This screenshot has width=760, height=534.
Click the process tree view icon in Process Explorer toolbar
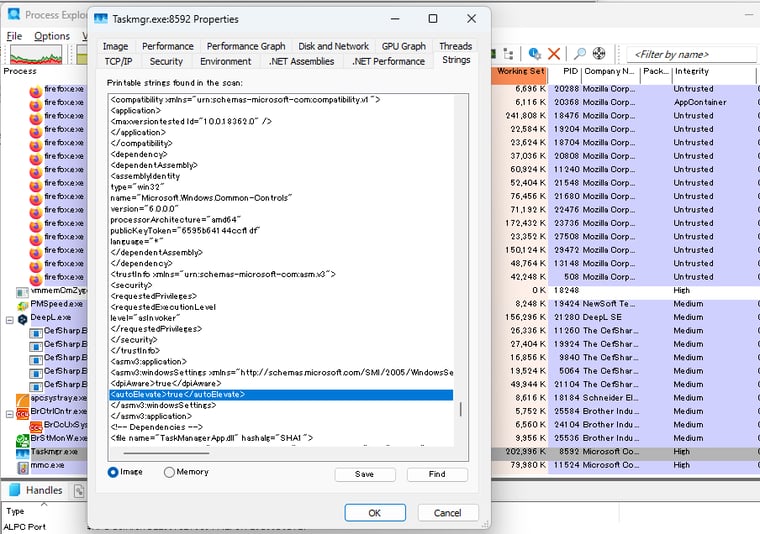click(508, 54)
